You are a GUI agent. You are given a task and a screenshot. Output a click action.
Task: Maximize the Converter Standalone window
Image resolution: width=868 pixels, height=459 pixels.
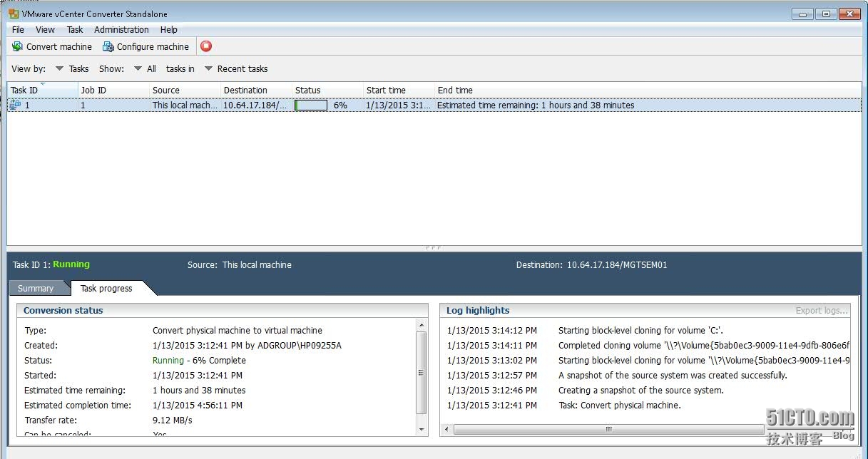pos(826,14)
